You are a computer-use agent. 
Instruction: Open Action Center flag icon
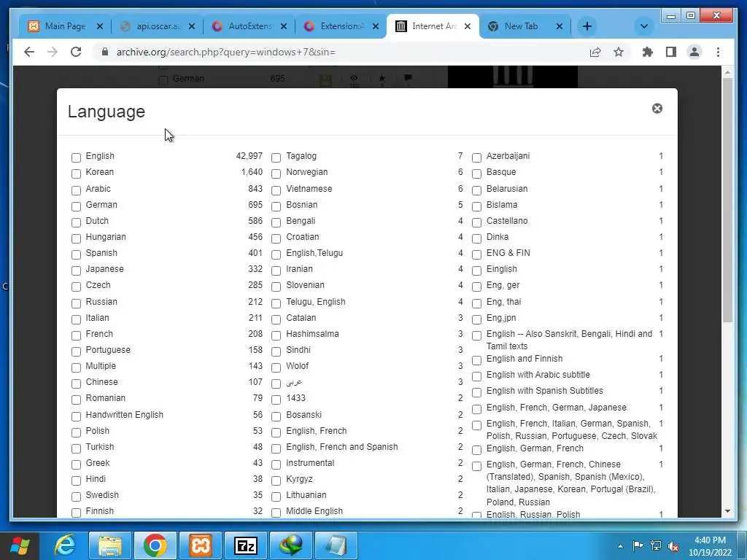click(x=638, y=546)
